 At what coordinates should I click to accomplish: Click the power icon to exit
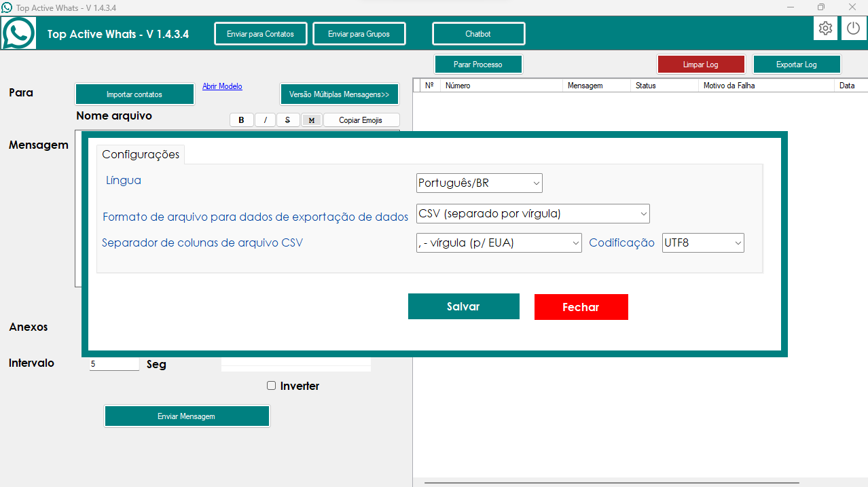[x=853, y=29]
